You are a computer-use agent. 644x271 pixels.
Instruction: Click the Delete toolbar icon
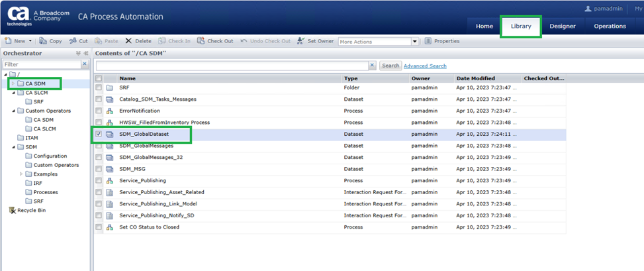click(128, 41)
